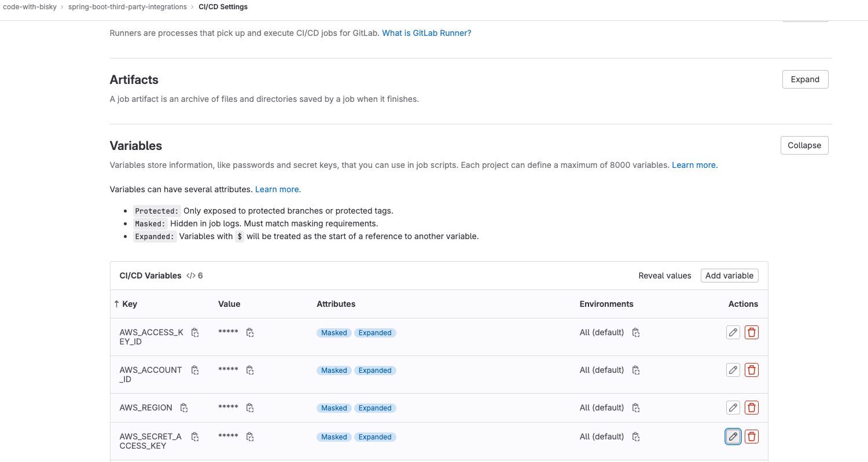Viewport: 868px width, 462px height.
Task: Click Expanded badge in AWS_ACCESS_KEY_ID row
Action: [375, 333]
